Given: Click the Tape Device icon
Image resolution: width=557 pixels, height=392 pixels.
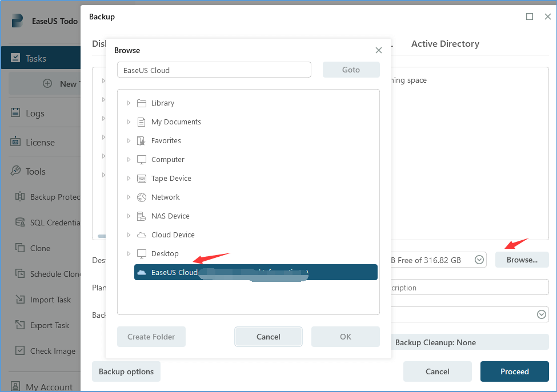Looking at the screenshot, I should pos(142,179).
